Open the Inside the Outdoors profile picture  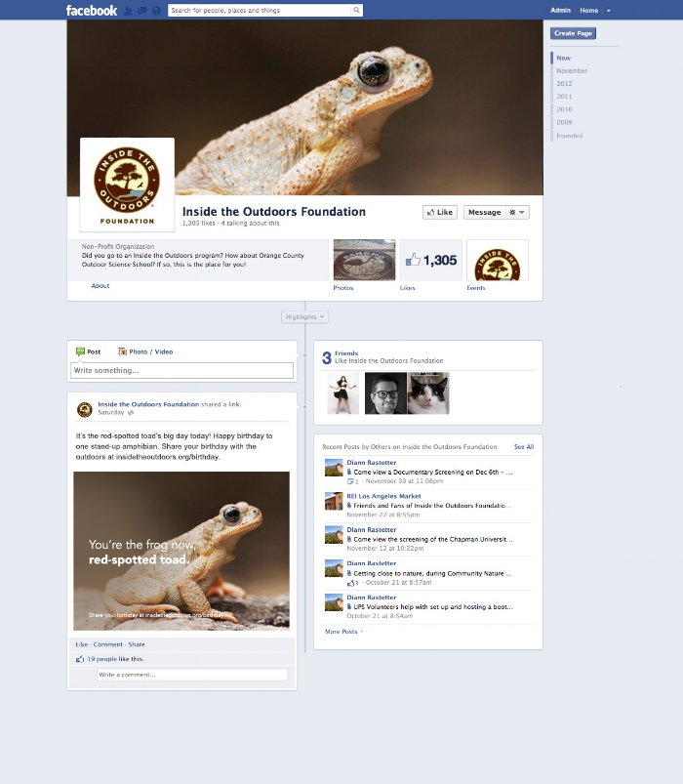127,185
